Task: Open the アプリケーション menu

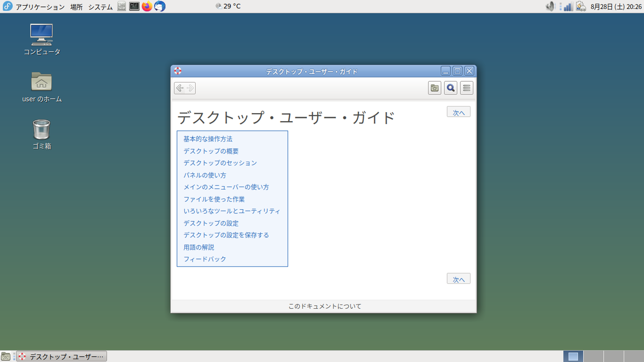Action: coord(40,7)
